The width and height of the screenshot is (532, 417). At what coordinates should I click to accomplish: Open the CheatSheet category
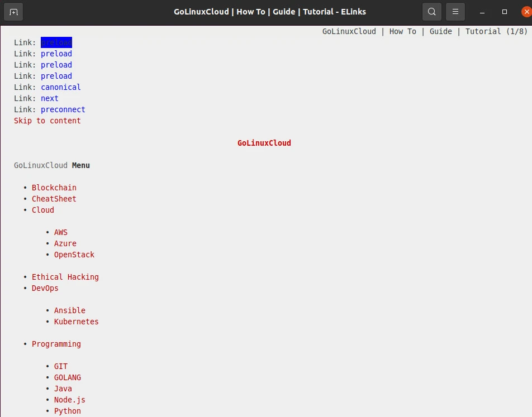pyautogui.click(x=54, y=199)
